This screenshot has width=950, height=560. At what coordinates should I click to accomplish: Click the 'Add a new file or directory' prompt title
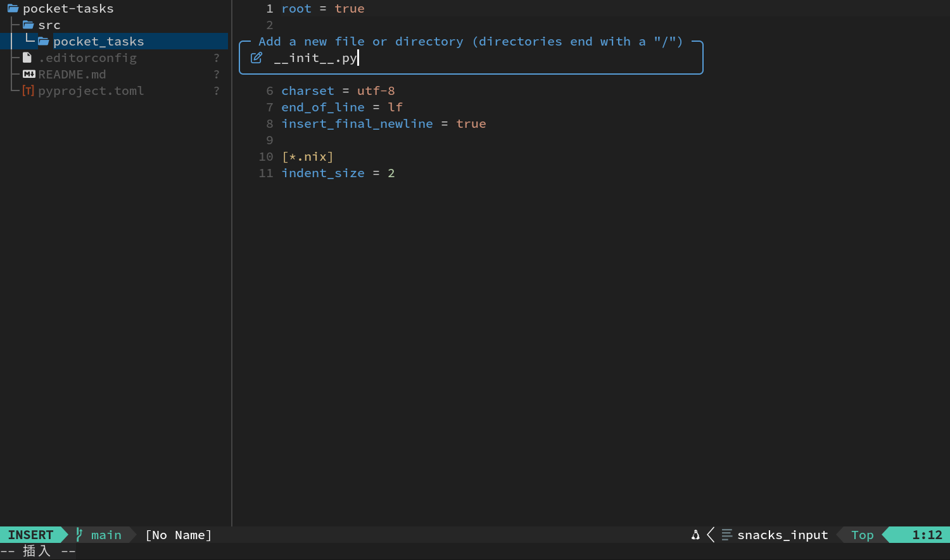(x=471, y=42)
